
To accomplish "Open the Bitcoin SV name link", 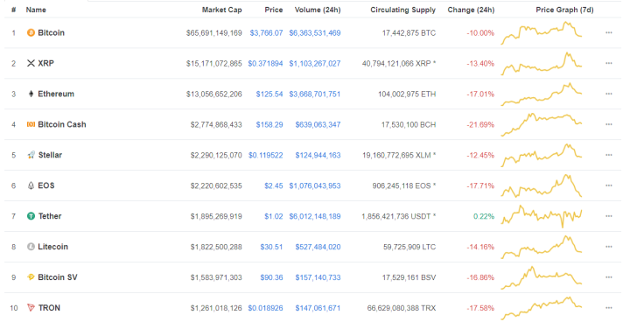I will click(x=58, y=277).
